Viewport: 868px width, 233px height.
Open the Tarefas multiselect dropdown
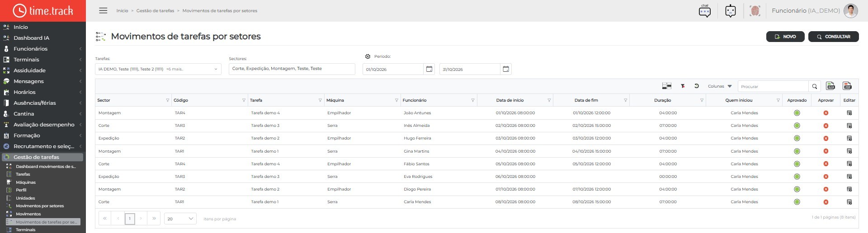tap(158, 69)
